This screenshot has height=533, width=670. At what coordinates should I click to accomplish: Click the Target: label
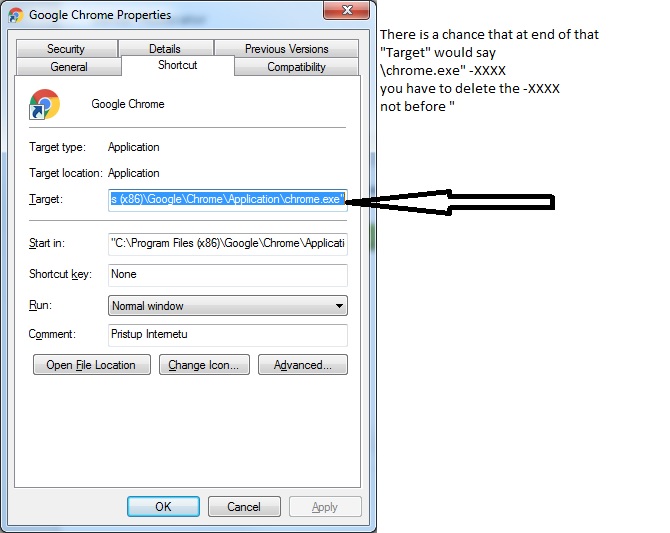(x=46, y=199)
